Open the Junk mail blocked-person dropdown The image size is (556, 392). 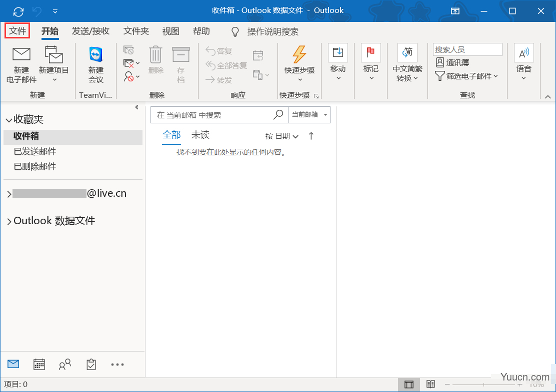[131, 76]
